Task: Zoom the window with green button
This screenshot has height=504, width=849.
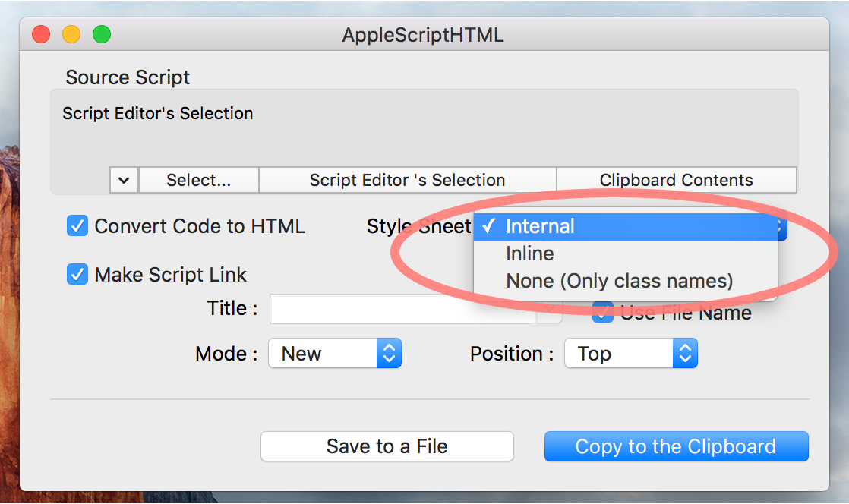Action: 102,34
